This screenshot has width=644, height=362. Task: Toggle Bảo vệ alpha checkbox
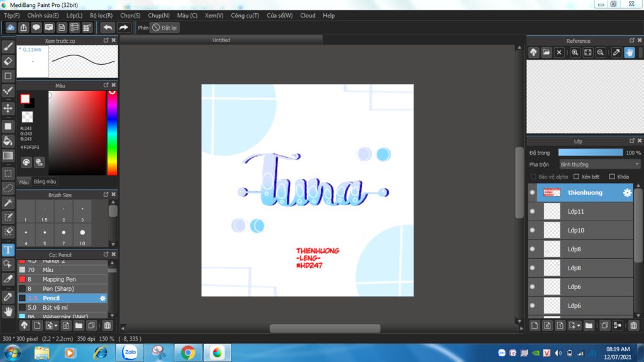[533, 177]
